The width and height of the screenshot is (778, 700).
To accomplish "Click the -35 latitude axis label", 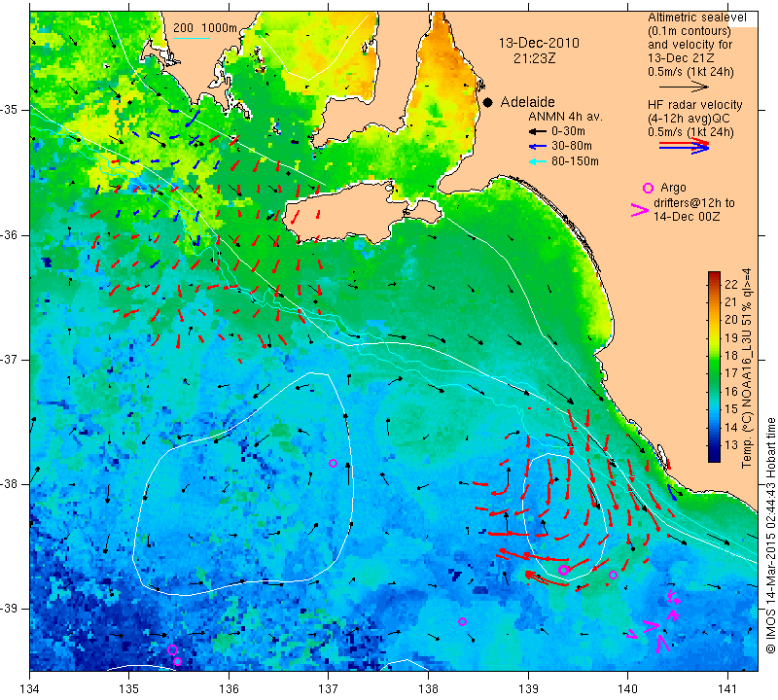I will (10, 110).
